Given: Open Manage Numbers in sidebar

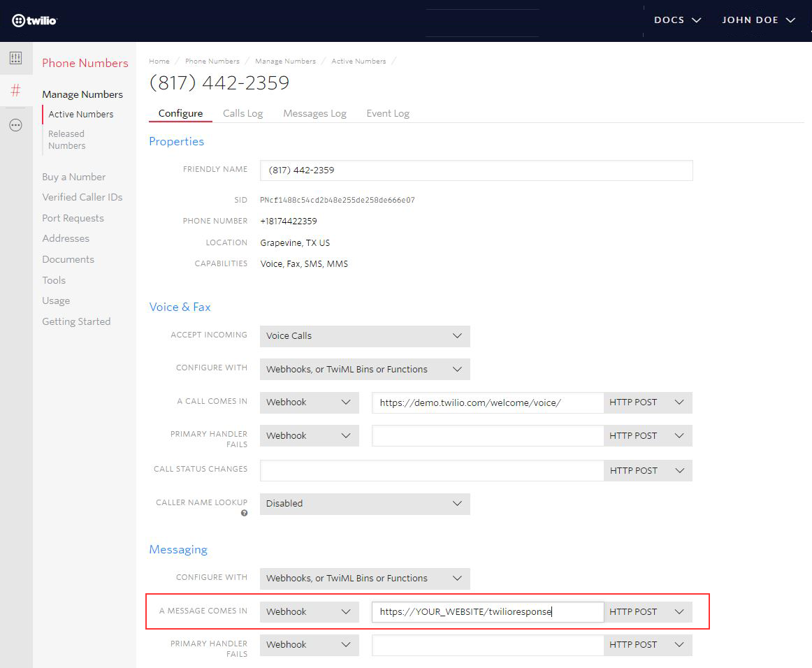Looking at the screenshot, I should 82,94.
